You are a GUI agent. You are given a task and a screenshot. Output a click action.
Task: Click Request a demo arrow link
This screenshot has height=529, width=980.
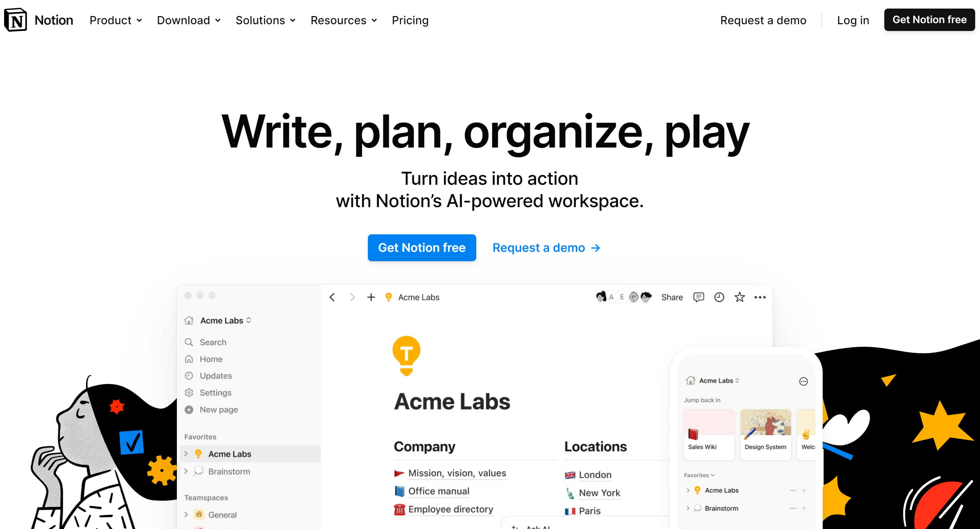point(546,248)
